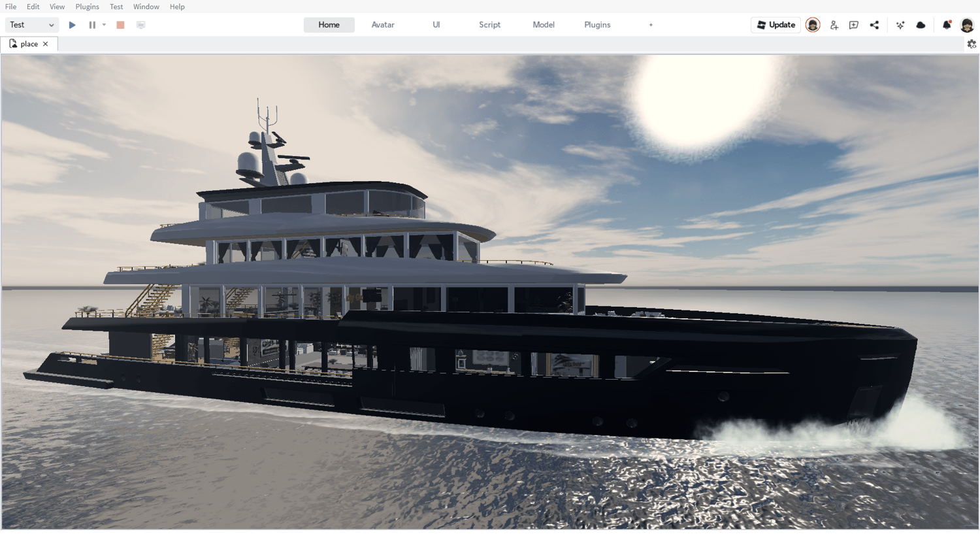Add a custom tab with the plus button
This screenshot has width=980, height=551.
(651, 25)
